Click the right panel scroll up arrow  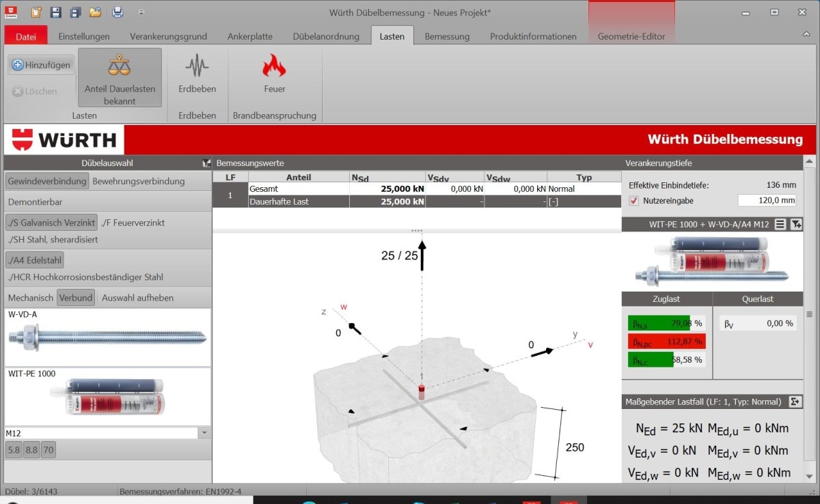(810, 163)
